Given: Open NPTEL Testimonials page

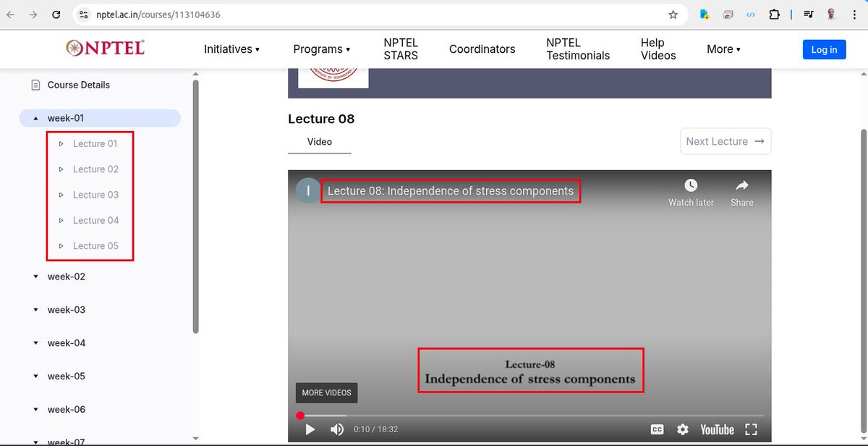Looking at the screenshot, I should (x=578, y=49).
